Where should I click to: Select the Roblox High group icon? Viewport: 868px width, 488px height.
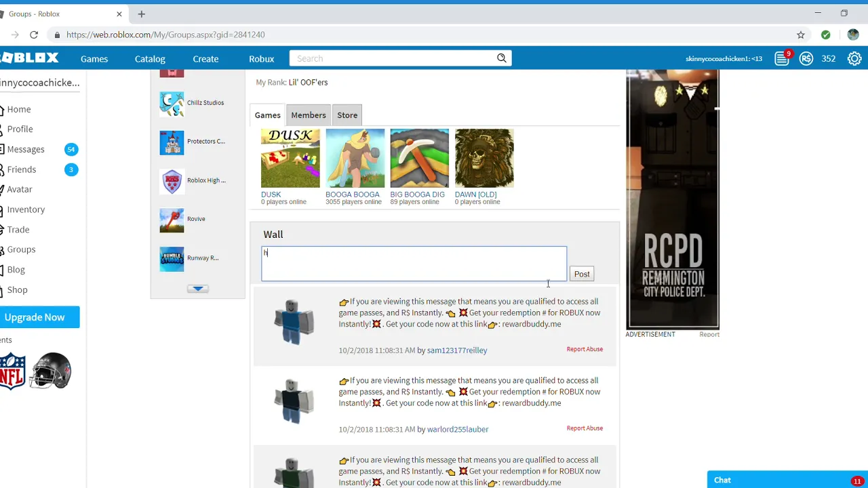[x=172, y=181]
